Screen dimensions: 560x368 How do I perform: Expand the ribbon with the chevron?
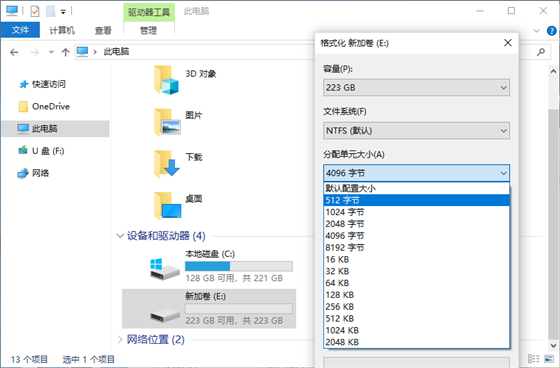[536, 31]
